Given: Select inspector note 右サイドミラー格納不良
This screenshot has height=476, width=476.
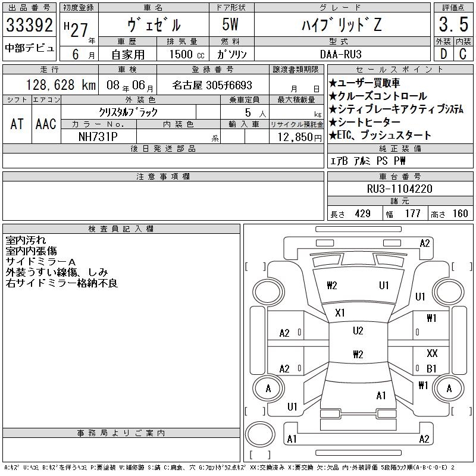Looking at the screenshot, I should (x=62, y=283).
